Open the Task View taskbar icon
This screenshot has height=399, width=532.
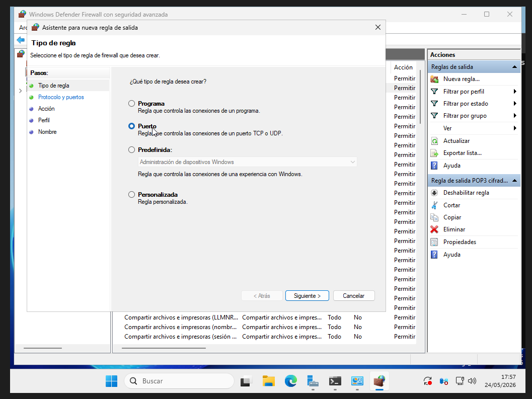(246, 381)
